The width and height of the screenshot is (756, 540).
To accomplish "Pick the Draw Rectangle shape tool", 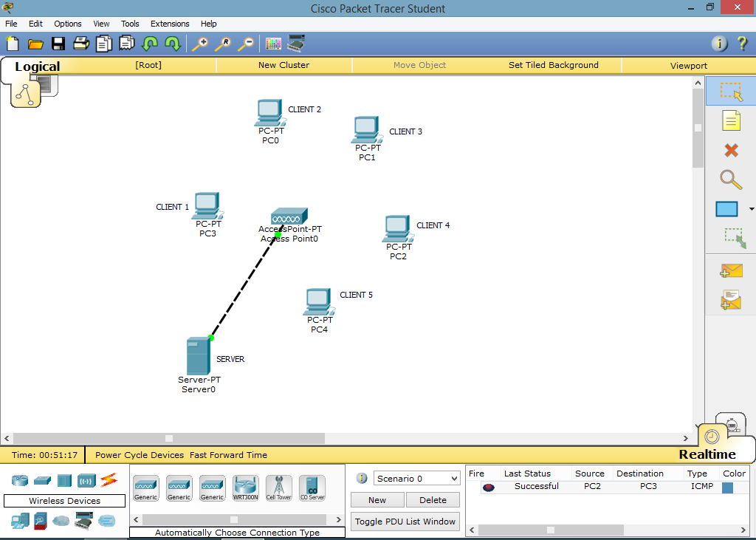I will click(726, 209).
